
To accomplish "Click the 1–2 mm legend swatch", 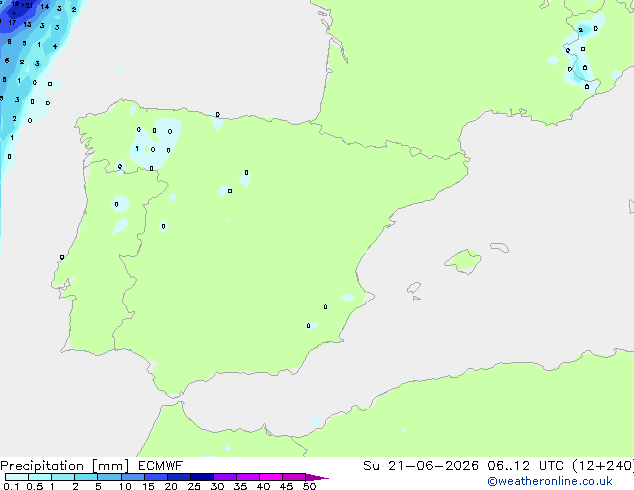I will click(63, 477).
